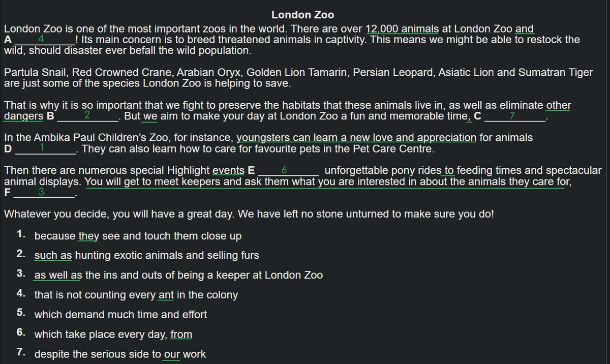Viewport: 610px width, 364px height.
Task: Click the blank field for gap B
Action: (88, 116)
